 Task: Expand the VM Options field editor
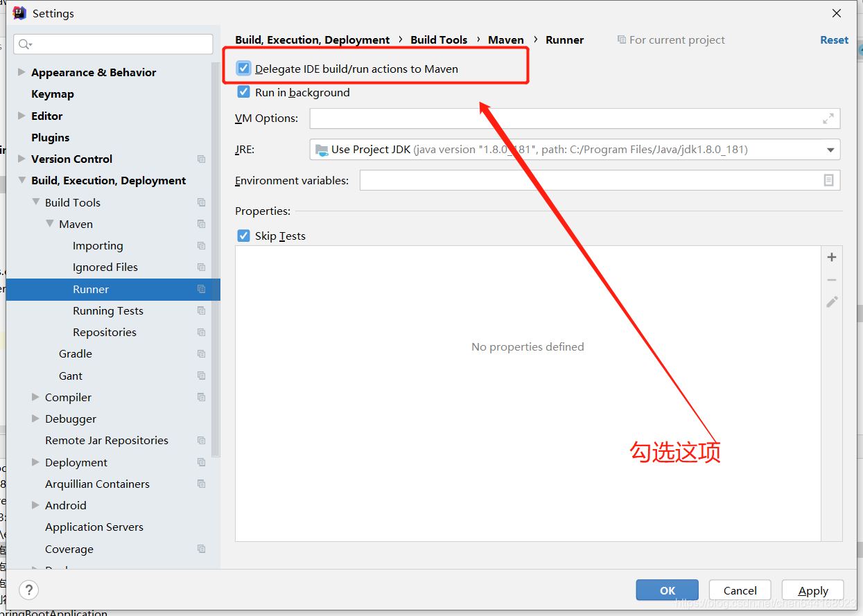[828, 118]
